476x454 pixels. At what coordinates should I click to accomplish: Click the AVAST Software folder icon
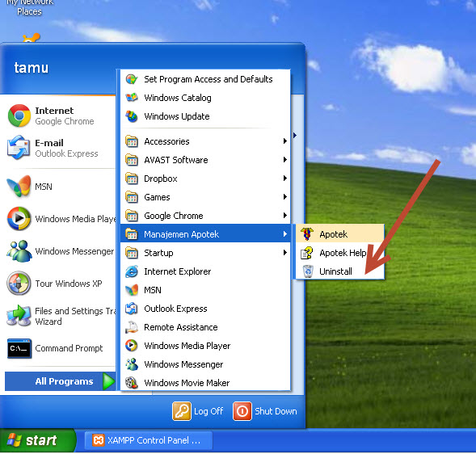[132, 160]
